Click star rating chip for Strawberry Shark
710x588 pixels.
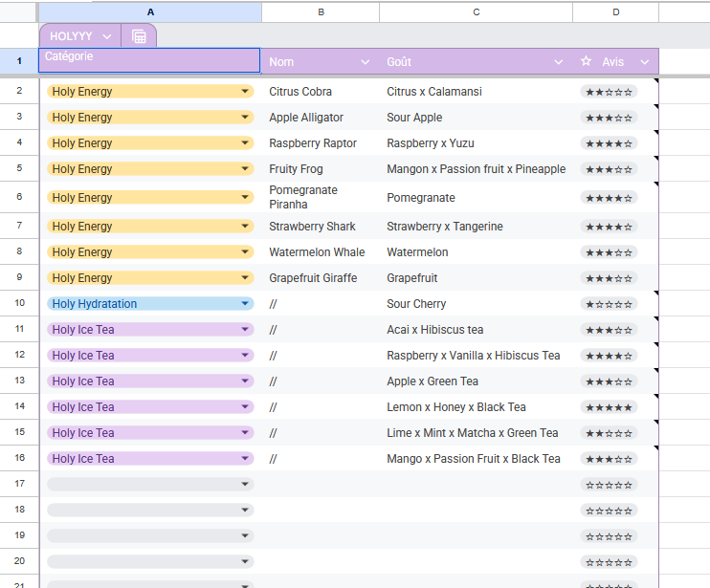point(609,227)
